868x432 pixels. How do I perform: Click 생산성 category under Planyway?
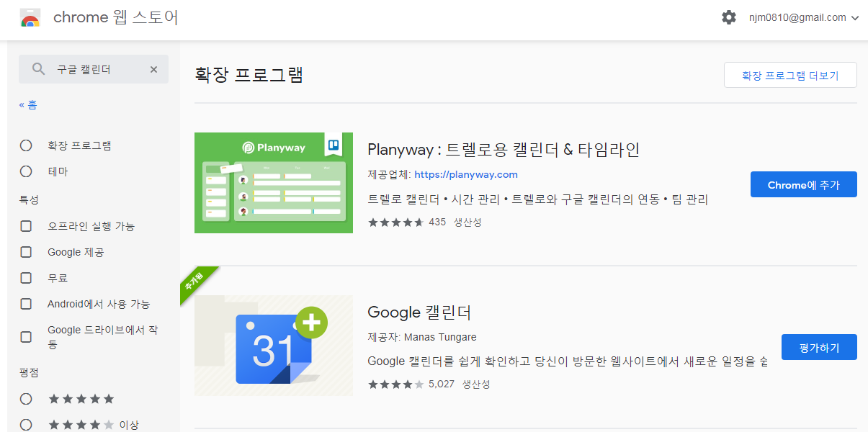pos(467,222)
